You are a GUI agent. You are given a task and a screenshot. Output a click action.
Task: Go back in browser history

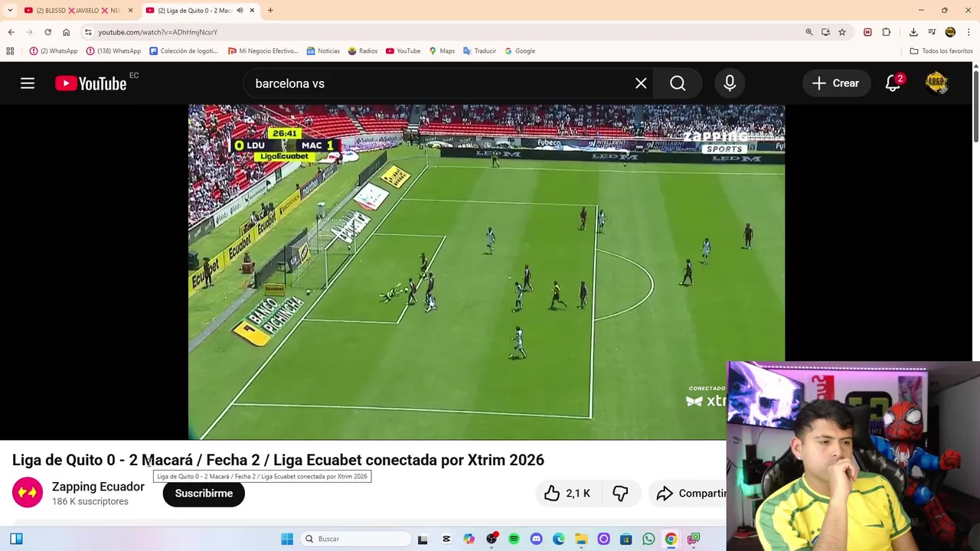point(11,32)
